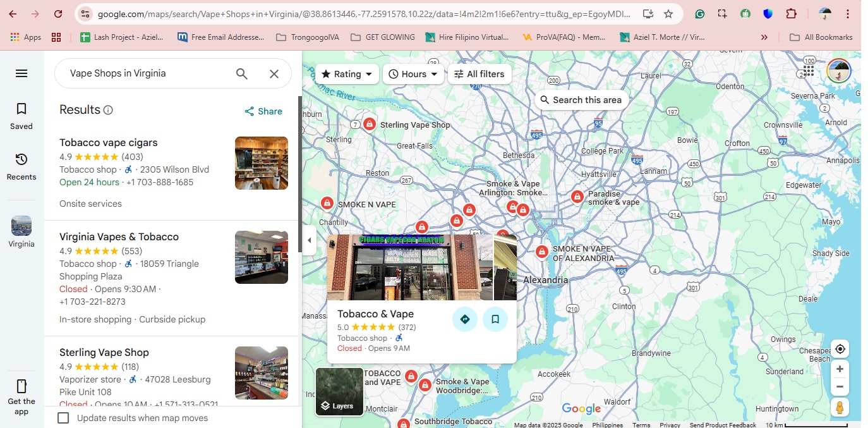Zoom out on the map
The height and width of the screenshot is (428, 868).
tap(840, 387)
